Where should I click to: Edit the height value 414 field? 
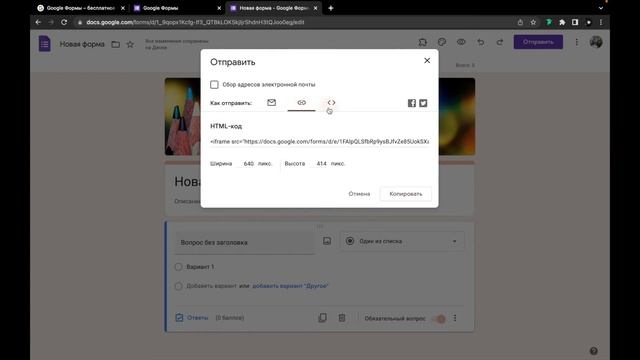(x=321, y=164)
